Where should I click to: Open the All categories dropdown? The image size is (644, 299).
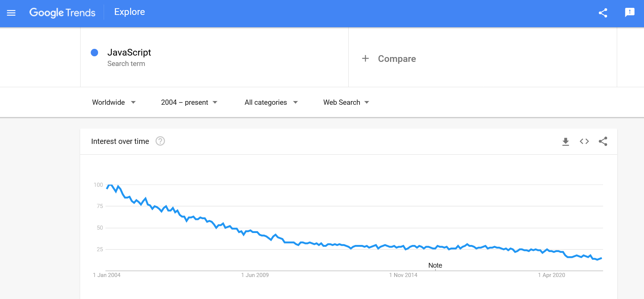[x=271, y=103]
